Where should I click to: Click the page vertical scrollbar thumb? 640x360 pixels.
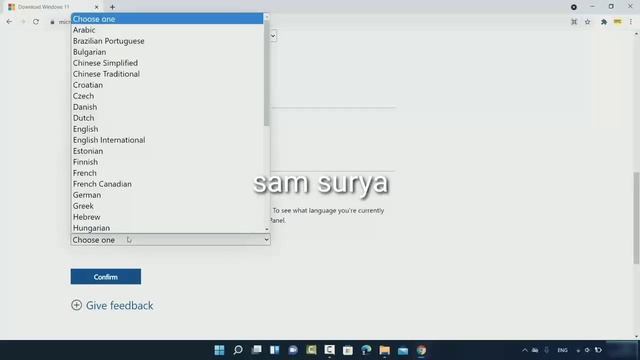tap(636, 218)
